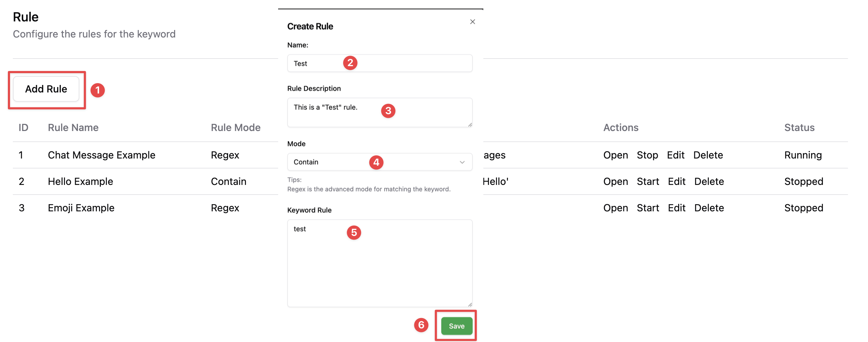The height and width of the screenshot is (342, 868).
Task: Open the Emoji Example rule
Action: 616,208
